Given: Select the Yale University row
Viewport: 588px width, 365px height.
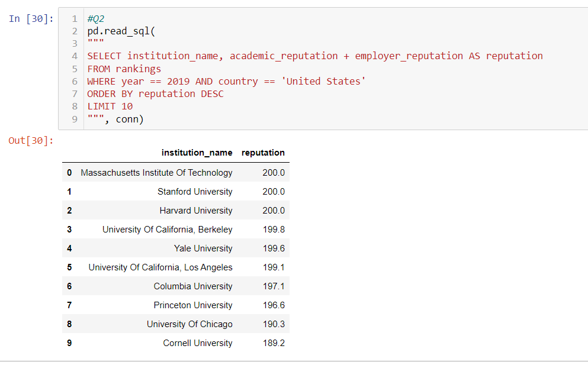Looking at the screenshot, I should pyautogui.click(x=203, y=248).
